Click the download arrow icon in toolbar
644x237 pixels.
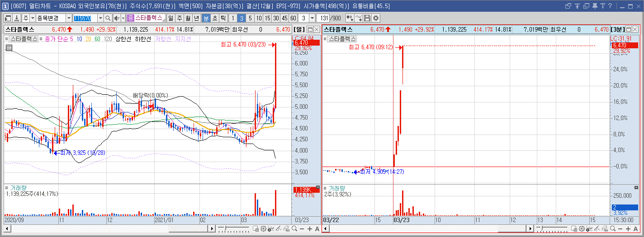(17, 18)
